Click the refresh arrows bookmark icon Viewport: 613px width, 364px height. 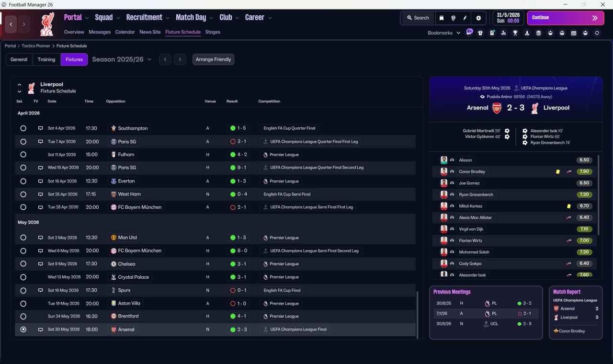point(597,33)
